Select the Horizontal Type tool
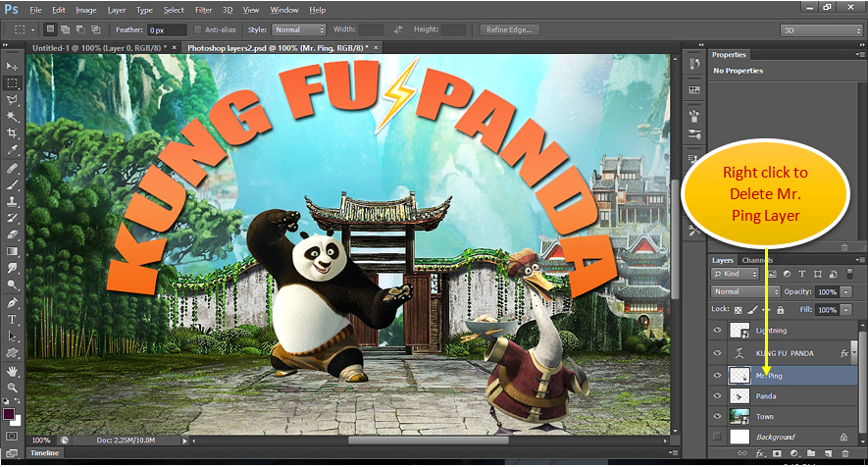This screenshot has width=868, height=467. click(x=13, y=320)
